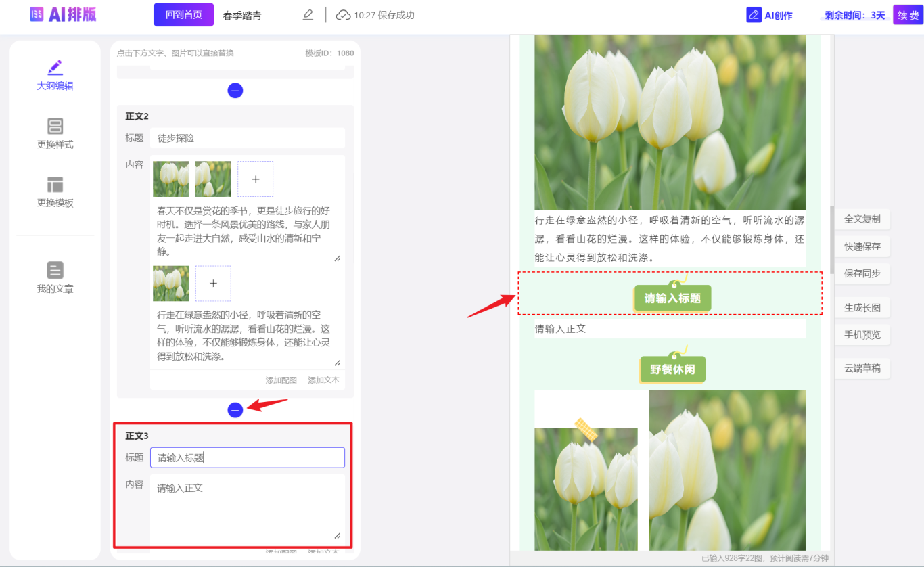Click the blue plus above 正文3
This screenshot has height=567, width=924.
[x=235, y=410]
